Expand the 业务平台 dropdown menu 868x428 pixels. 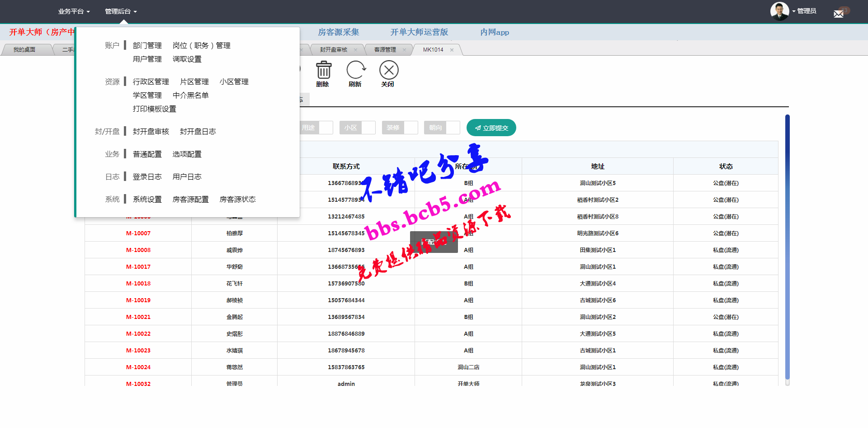pyautogui.click(x=74, y=11)
